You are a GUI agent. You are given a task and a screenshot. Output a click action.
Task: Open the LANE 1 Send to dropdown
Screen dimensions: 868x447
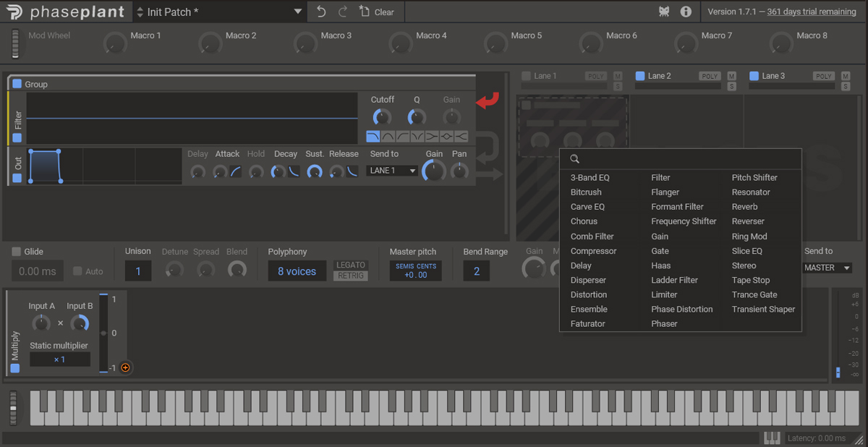(x=393, y=171)
